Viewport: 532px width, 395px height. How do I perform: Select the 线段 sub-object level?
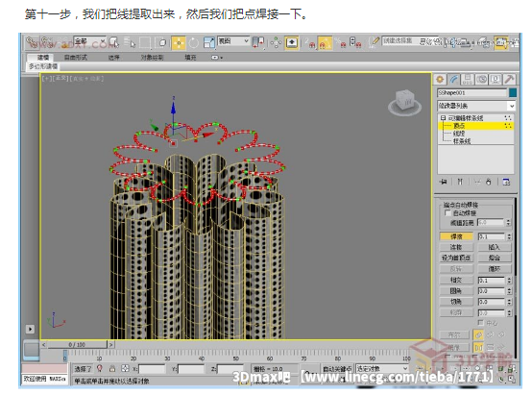pos(459,134)
